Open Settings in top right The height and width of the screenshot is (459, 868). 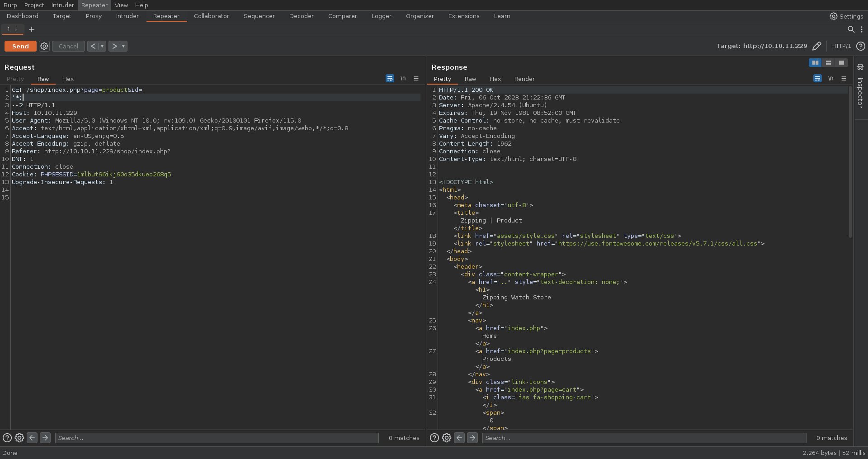(846, 16)
